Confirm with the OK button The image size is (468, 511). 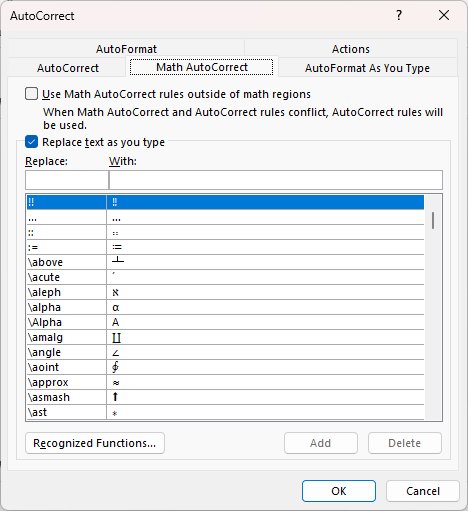click(x=339, y=491)
